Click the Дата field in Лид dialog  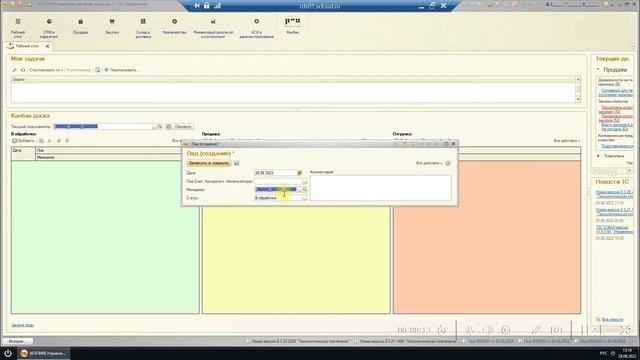click(276, 173)
